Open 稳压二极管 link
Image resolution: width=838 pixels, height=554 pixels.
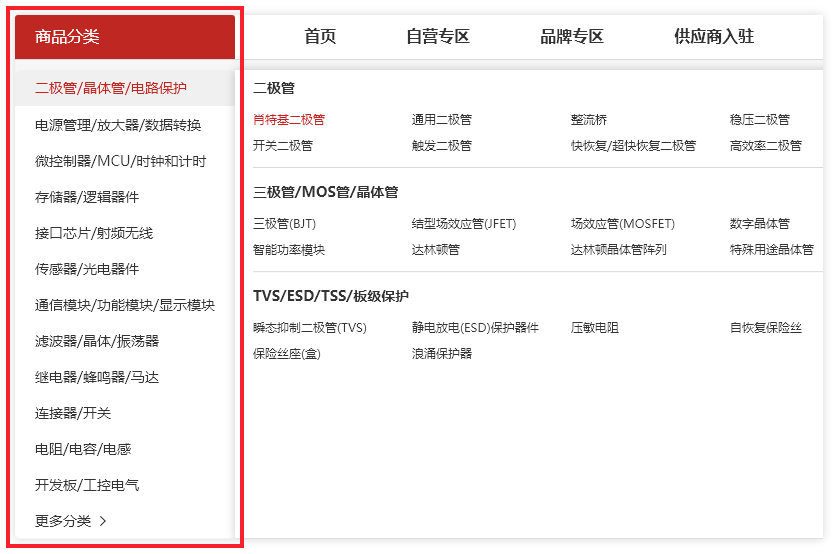(x=759, y=120)
